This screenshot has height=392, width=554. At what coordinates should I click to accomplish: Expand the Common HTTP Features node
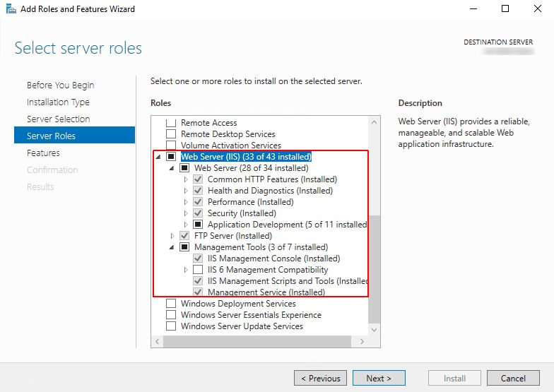[186, 179]
